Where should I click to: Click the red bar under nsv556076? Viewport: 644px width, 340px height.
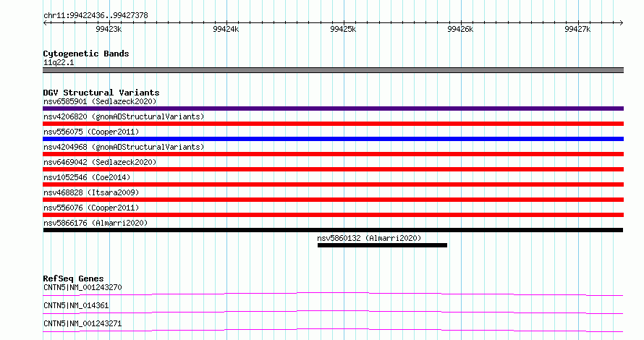333,215
